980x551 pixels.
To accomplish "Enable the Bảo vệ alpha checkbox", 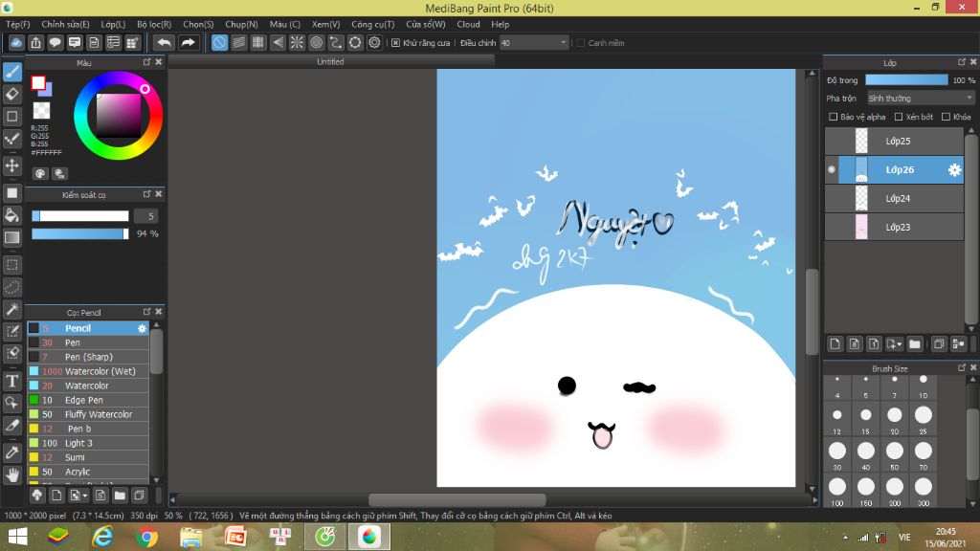I will pyautogui.click(x=834, y=117).
